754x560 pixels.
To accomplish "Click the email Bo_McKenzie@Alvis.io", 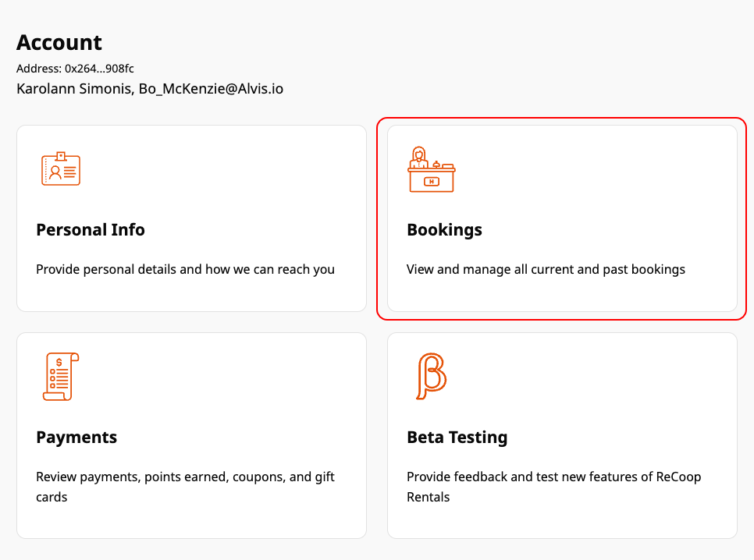I will 211,89.
